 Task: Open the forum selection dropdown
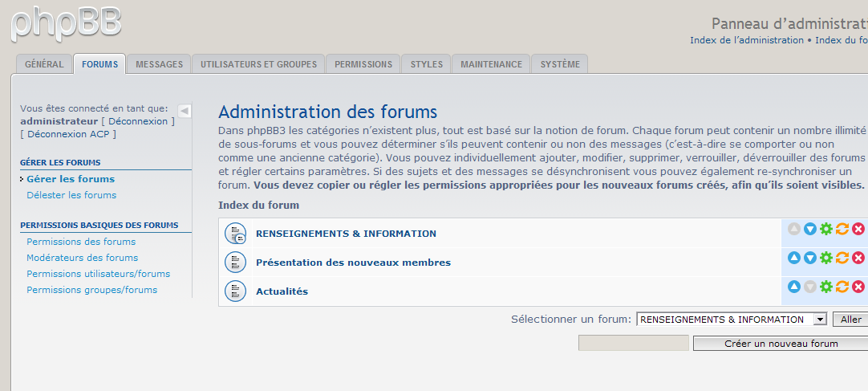click(x=819, y=320)
